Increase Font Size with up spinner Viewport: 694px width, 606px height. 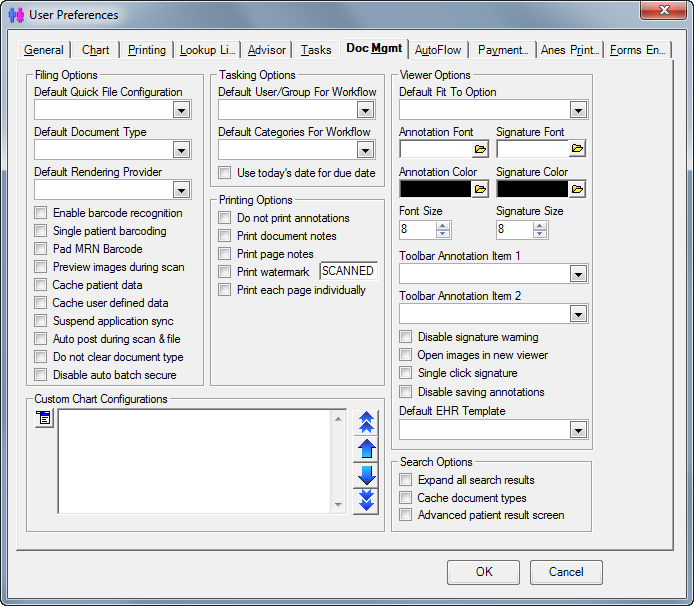pyautogui.click(x=443, y=225)
